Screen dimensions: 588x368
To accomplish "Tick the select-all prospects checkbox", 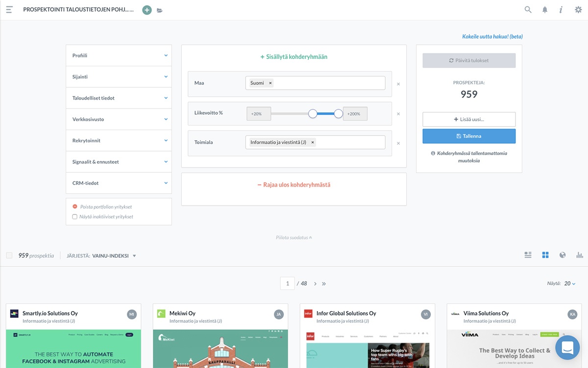I will [x=9, y=256].
